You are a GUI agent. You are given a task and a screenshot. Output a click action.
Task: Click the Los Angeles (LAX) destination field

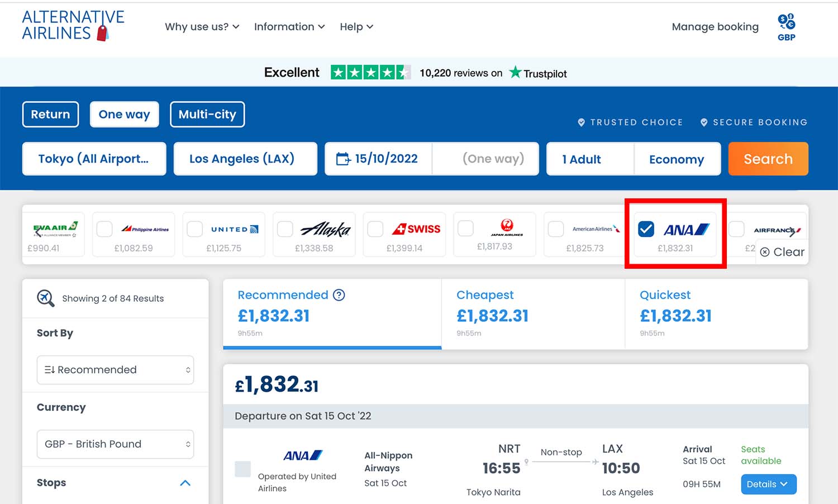coord(245,159)
